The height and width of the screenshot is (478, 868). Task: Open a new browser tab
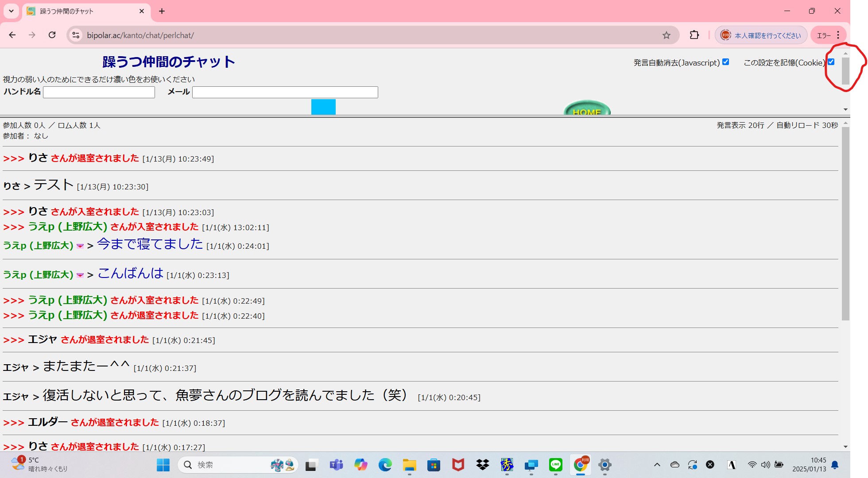162,11
